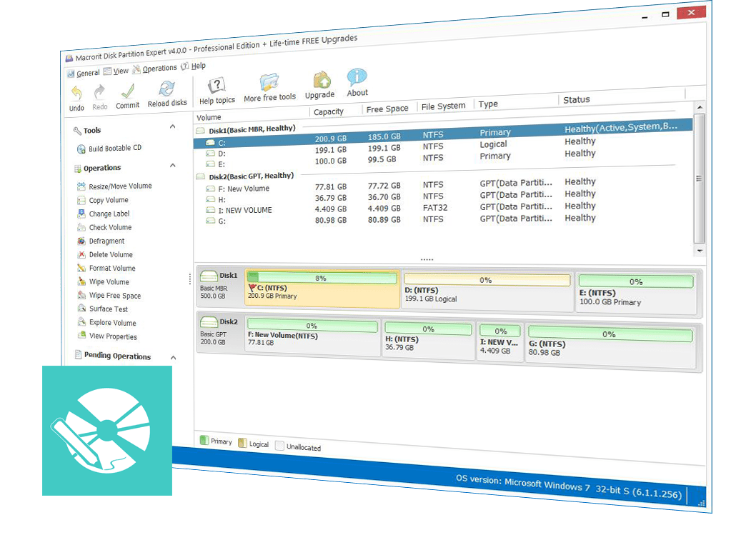Select the highlighted C: volume row
756x540 pixels.
pyautogui.click(x=443, y=134)
